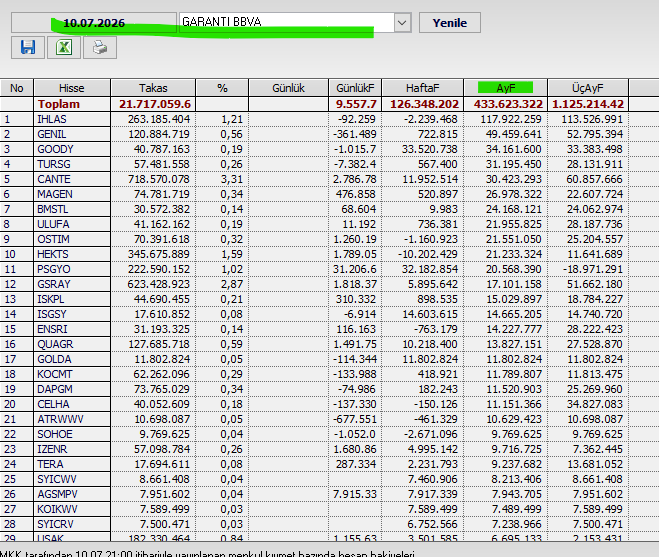
Task: Select the IZENR stock cell
Action: pos(72,449)
